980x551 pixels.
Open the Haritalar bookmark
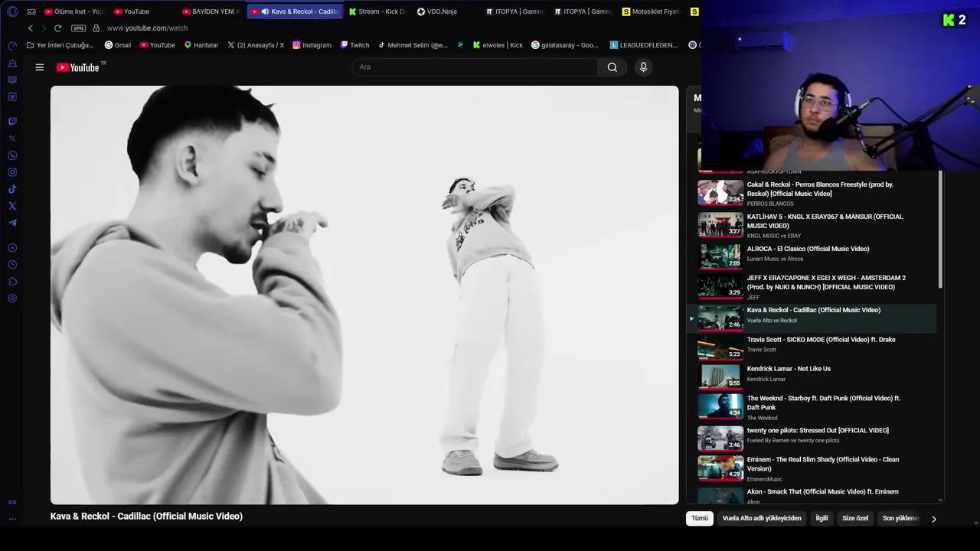pos(201,45)
